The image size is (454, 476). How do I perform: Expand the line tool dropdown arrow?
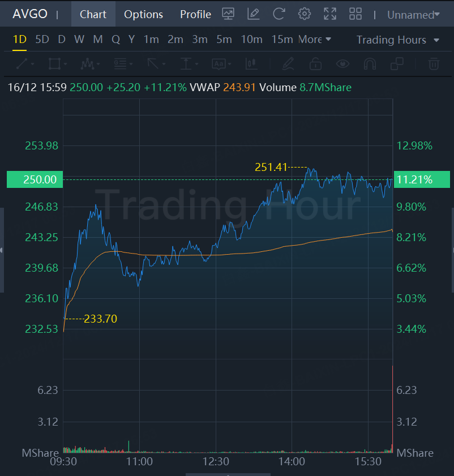click(32, 64)
